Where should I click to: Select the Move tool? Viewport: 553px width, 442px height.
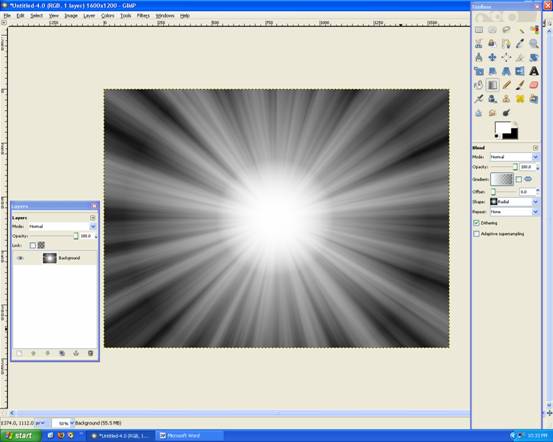coord(493,57)
